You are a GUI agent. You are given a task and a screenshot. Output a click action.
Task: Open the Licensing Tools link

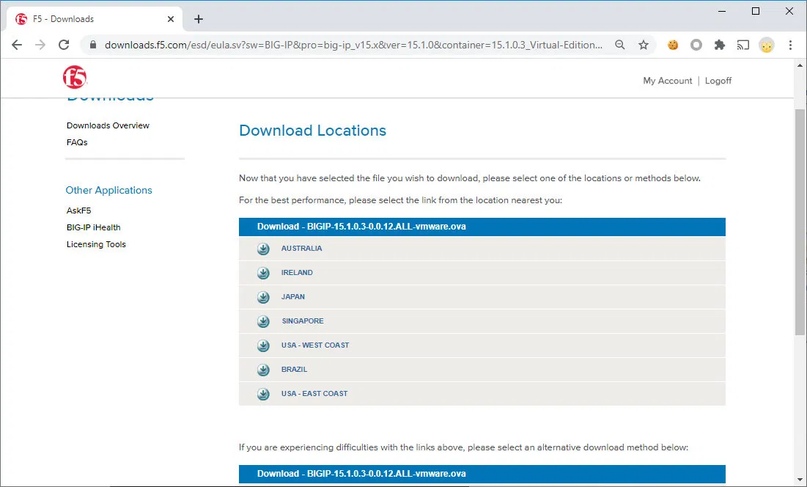(x=96, y=245)
